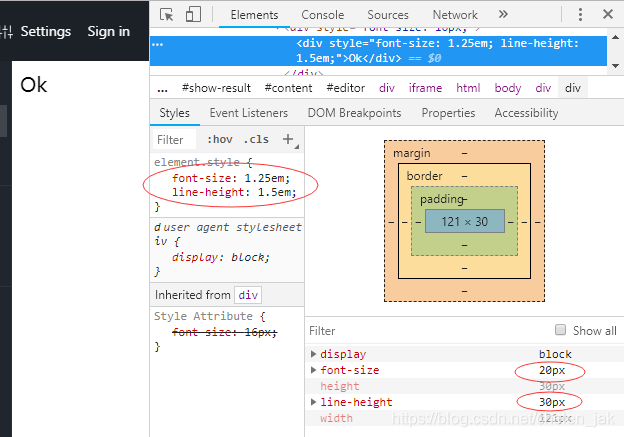
Task: Enable the Show all checkbox
Action: pyautogui.click(x=560, y=330)
